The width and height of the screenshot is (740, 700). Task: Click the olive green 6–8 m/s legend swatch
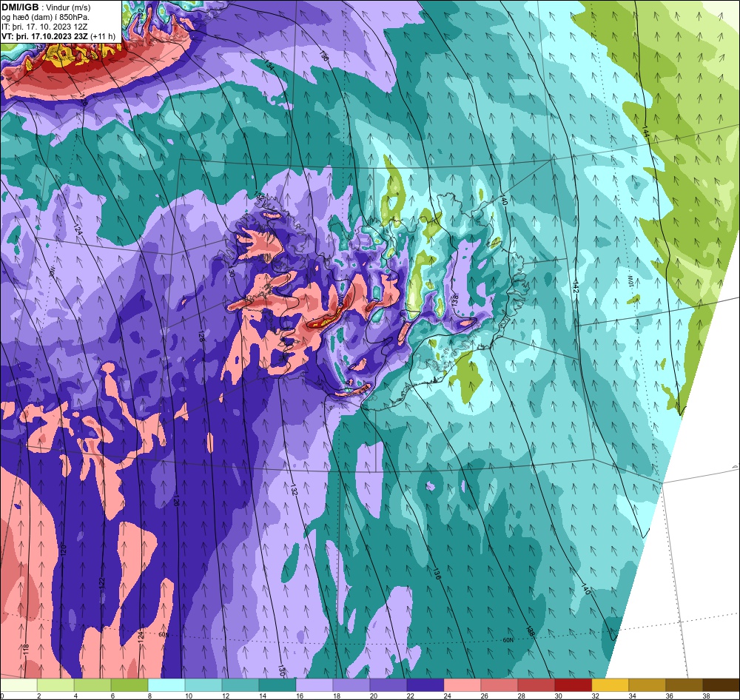[x=129, y=685]
